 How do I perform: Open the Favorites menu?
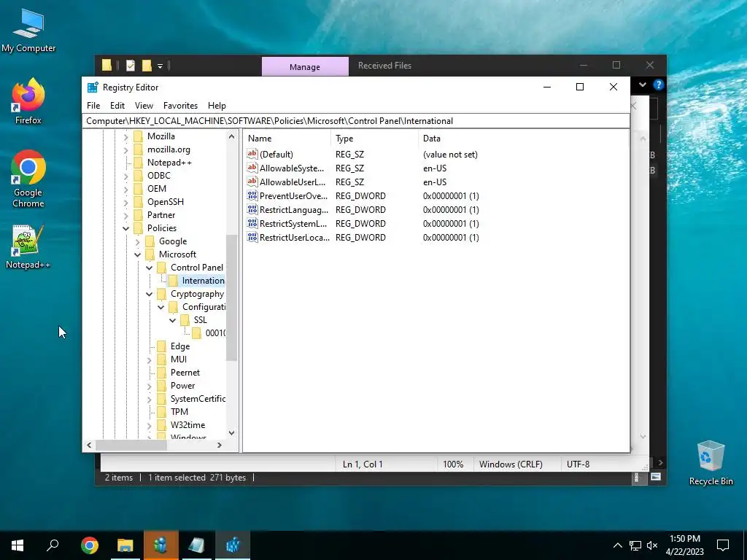180,106
